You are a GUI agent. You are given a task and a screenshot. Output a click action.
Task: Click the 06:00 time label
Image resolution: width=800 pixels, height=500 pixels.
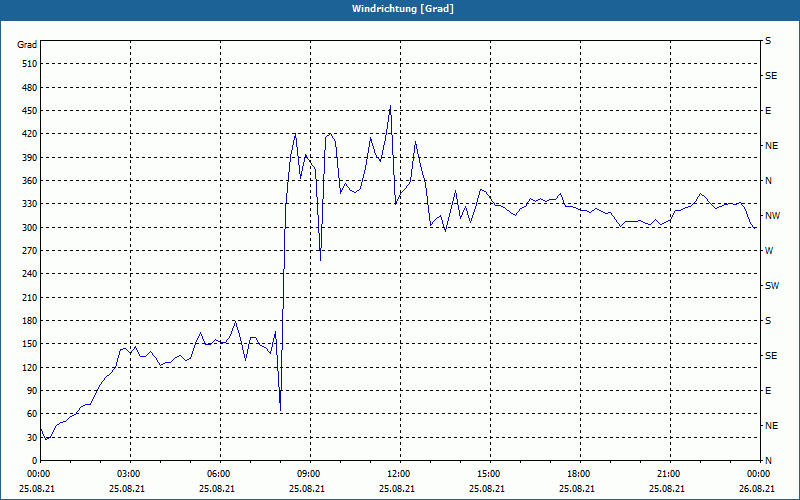[220, 474]
